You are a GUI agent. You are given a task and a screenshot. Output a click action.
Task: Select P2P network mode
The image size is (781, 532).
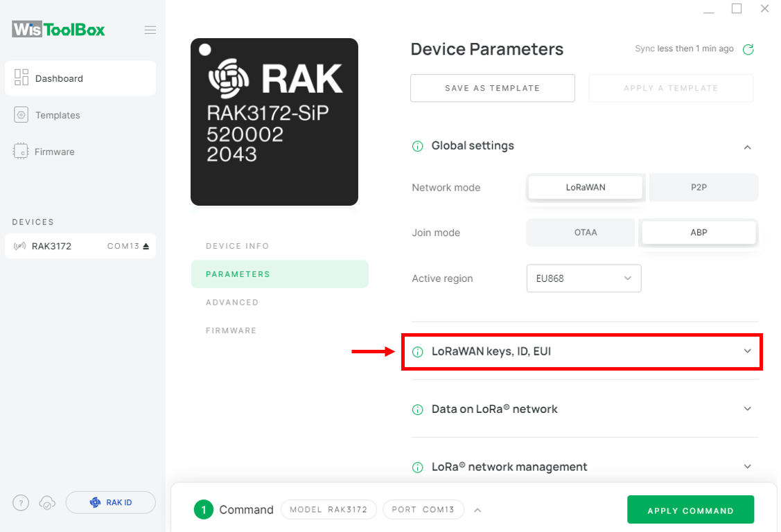point(703,187)
